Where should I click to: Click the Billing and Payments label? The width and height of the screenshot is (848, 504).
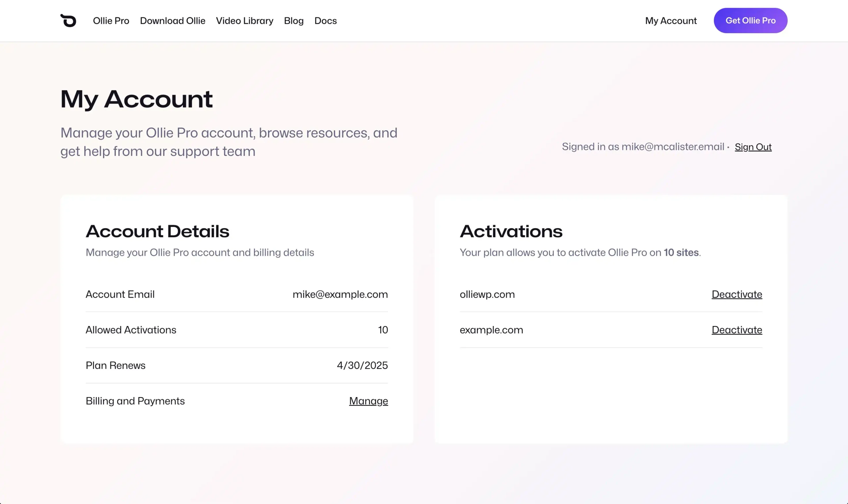[135, 401]
